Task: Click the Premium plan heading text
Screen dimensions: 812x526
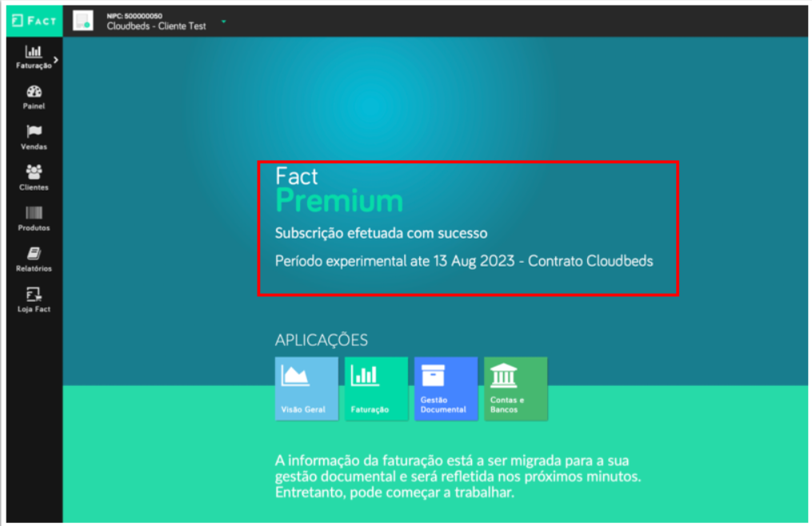Action: (x=339, y=201)
